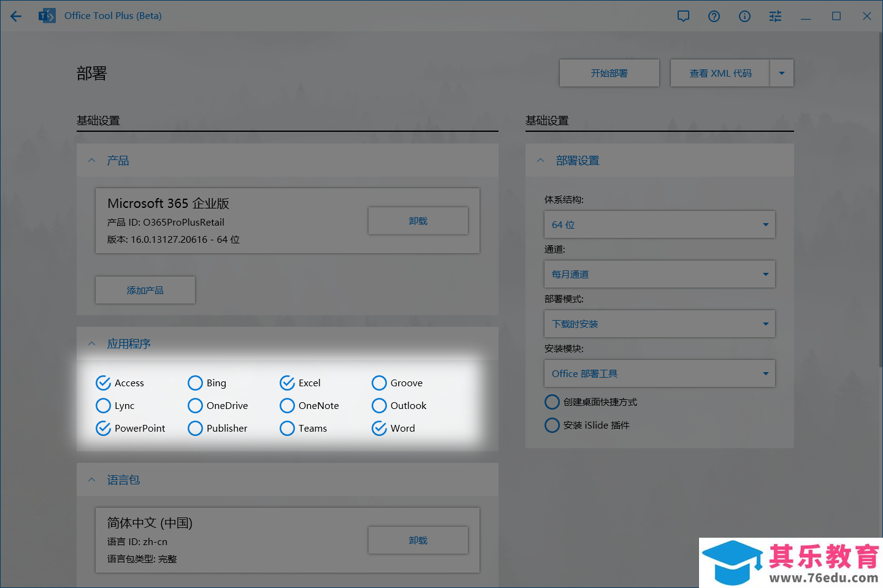Click 卸载 for Microsoft 365 企业版

click(418, 221)
